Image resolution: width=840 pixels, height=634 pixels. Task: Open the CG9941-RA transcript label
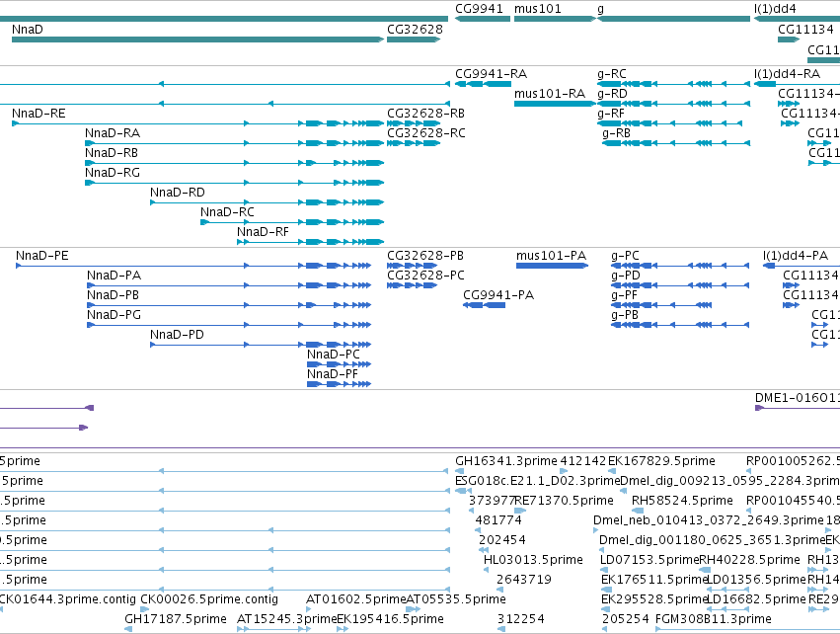point(492,74)
